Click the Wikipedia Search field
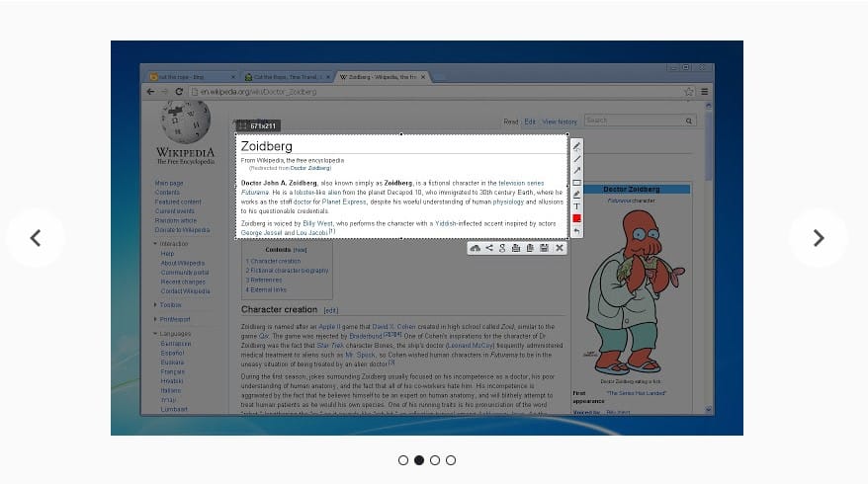The width and height of the screenshot is (868, 484). 634,121
